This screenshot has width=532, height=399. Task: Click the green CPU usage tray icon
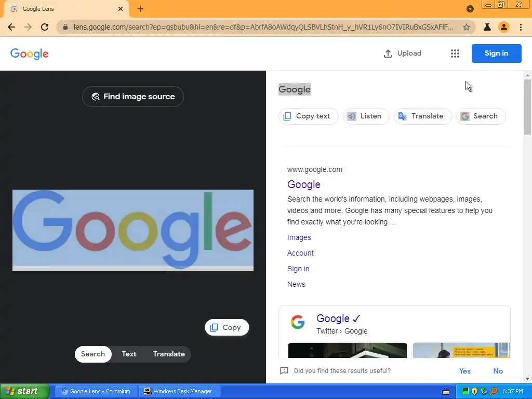click(x=465, y=392)
